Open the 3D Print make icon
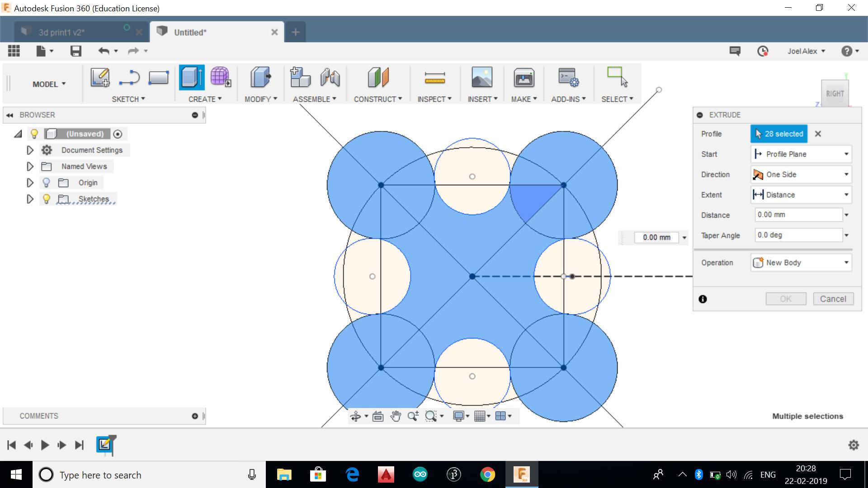The image size is (868, 488). pyautogui.click(x=524, y=78)
